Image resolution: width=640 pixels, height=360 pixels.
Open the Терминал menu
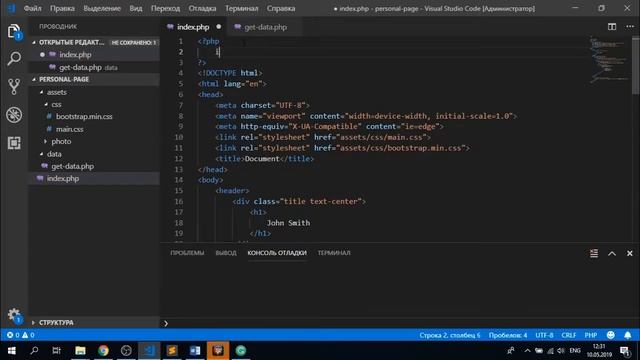pos(242,8)
